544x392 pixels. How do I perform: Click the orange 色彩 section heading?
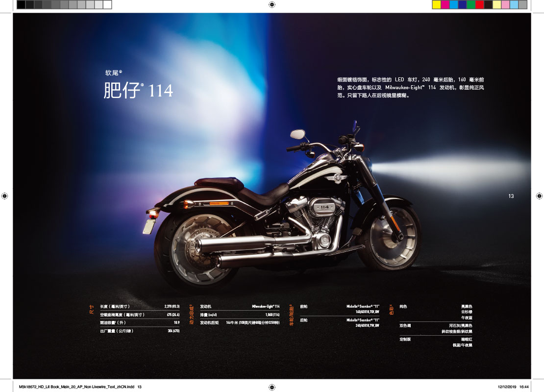392,310
